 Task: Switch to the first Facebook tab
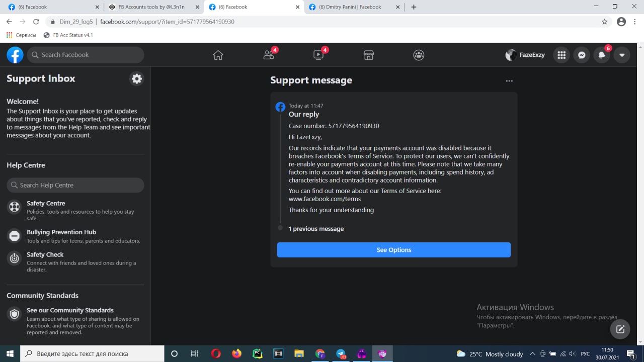point(52,7)
